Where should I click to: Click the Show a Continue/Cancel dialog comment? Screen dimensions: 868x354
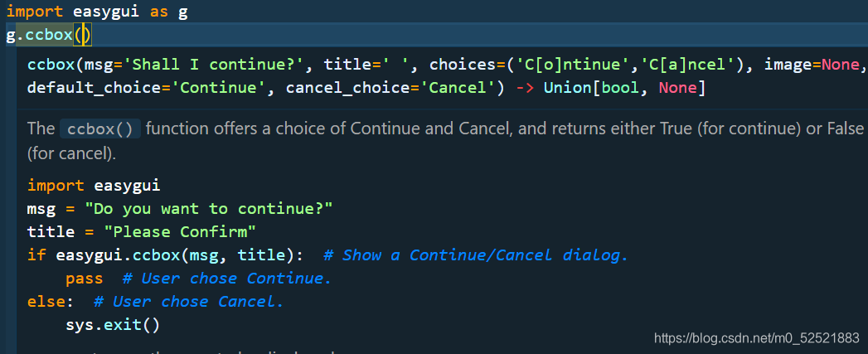[476, 255]
